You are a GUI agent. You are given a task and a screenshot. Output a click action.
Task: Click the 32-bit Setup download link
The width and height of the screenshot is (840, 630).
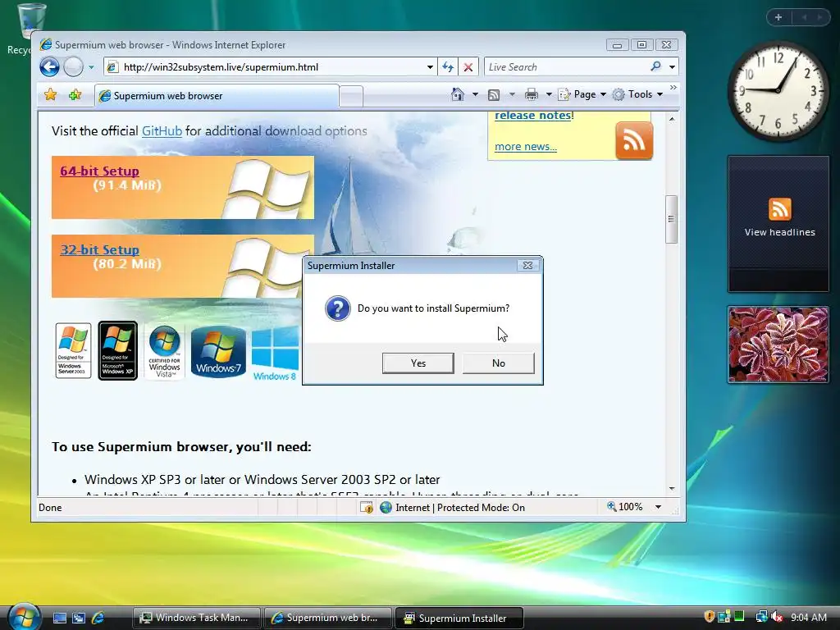[x=99, y=249]
